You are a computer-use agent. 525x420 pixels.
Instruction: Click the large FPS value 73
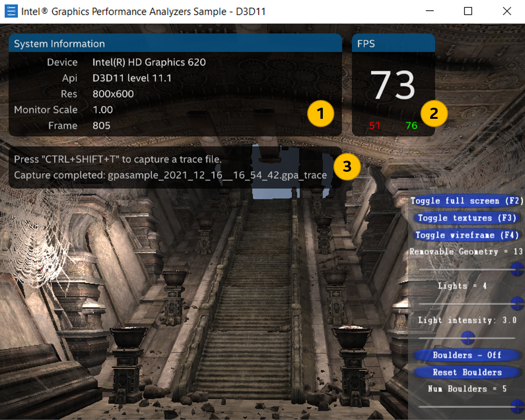click(x=393, y=85)
